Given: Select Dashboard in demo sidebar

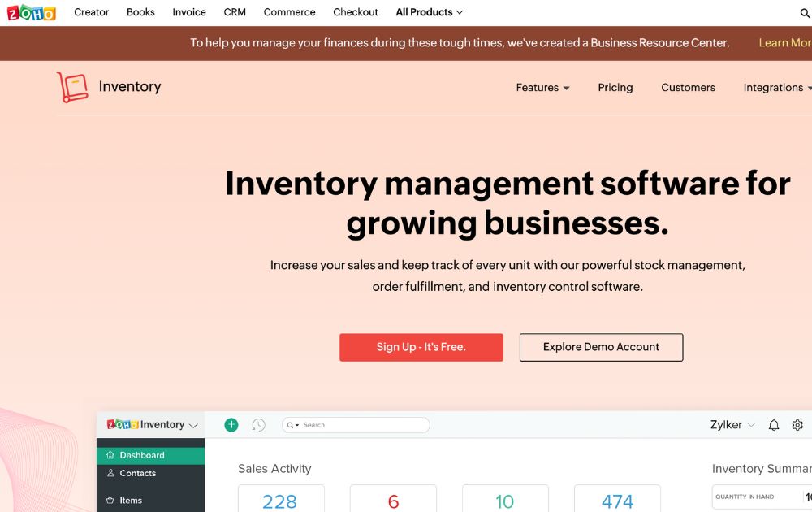Looking at the screenshot, I should coord(150,455).
